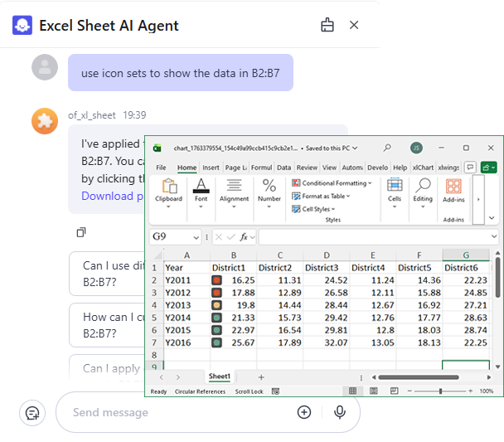
Task: Copy the agent reply with copy icon
Action: click(81, 232)
